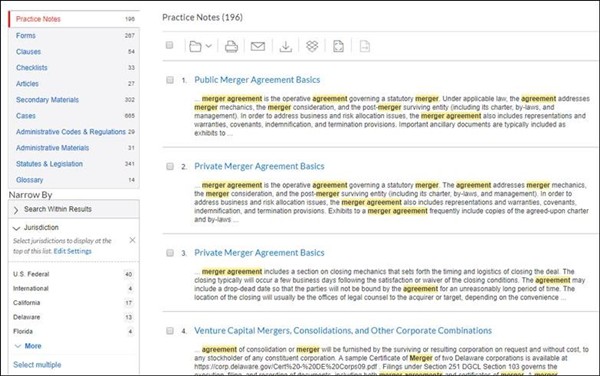This screenshot has height=376, width=600.
Task: Expand Search Within Results section
Action: 74,209
